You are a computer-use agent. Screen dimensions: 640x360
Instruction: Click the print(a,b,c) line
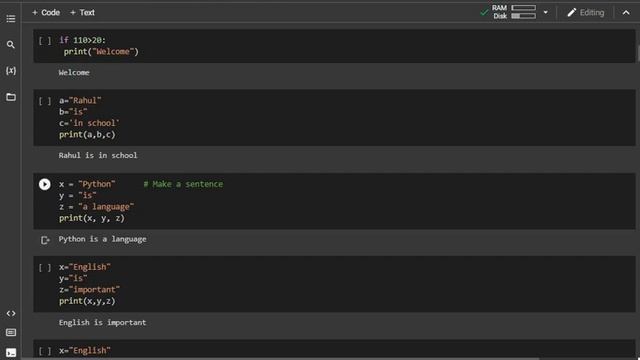point(87,135)
